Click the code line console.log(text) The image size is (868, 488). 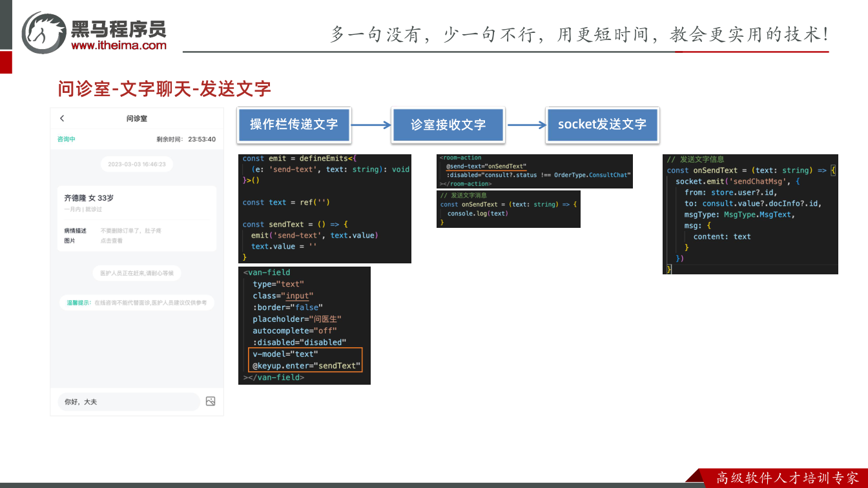[x=478, y=214]
